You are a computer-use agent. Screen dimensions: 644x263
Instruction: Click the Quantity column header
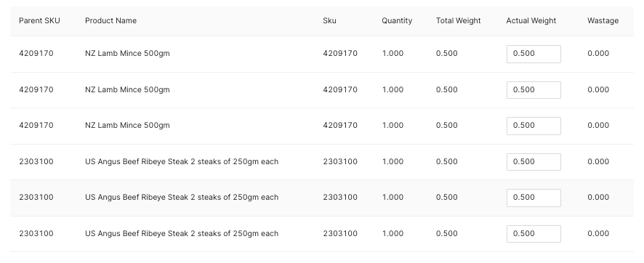point(397,20)
